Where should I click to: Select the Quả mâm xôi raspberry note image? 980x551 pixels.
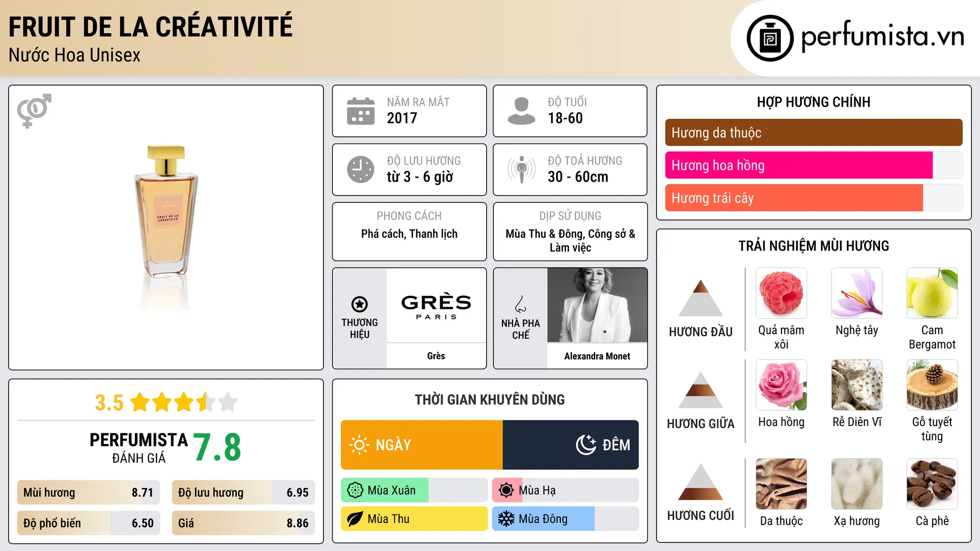point(781,293)
